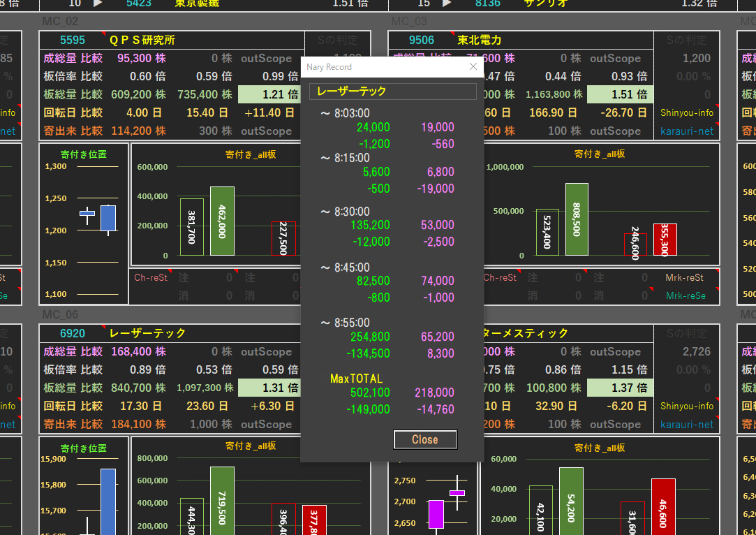Open karauri-net in the ターメスティック panel
This screenshot has height=535, width=756.
[686, 424]
